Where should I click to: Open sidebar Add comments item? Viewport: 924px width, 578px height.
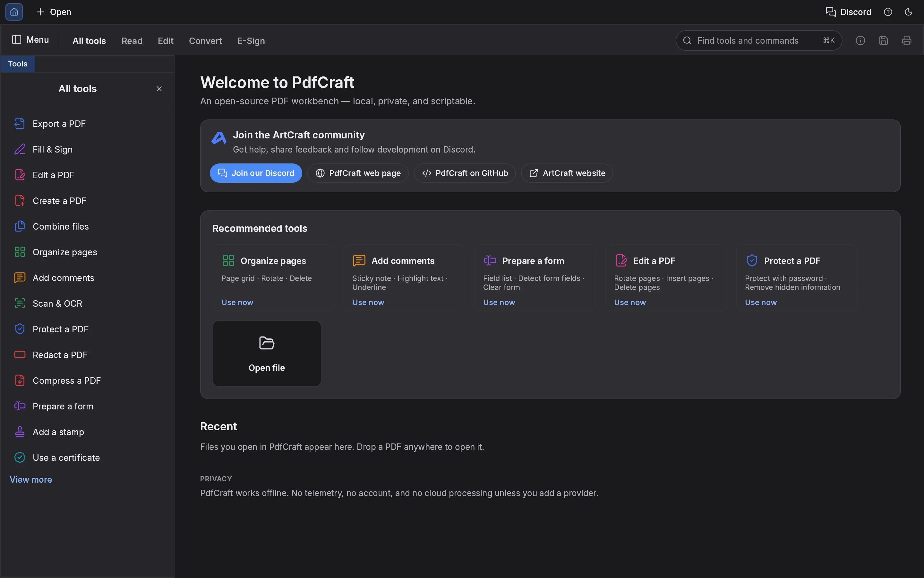point(88,278)
